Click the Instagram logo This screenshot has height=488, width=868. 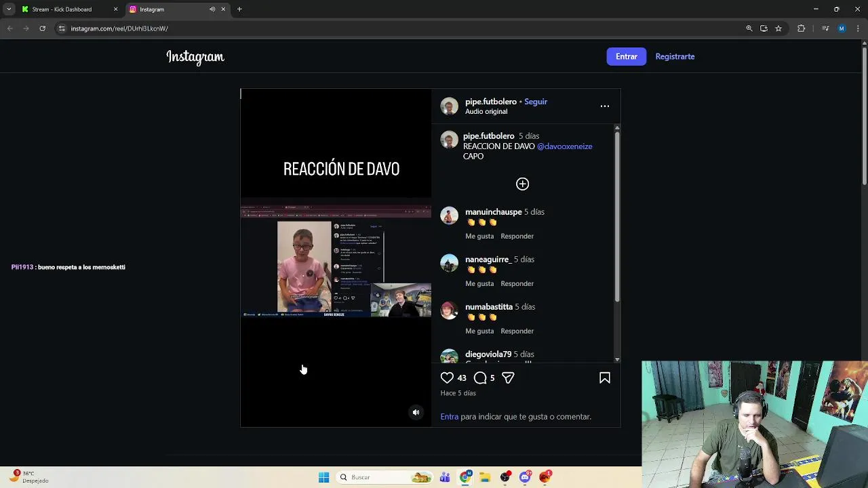(195, 57)
